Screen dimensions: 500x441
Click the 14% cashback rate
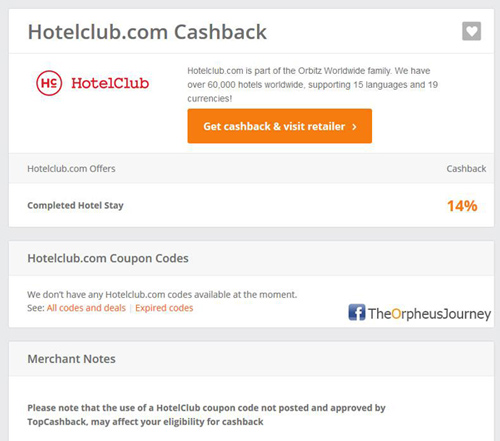click(462, 206)
